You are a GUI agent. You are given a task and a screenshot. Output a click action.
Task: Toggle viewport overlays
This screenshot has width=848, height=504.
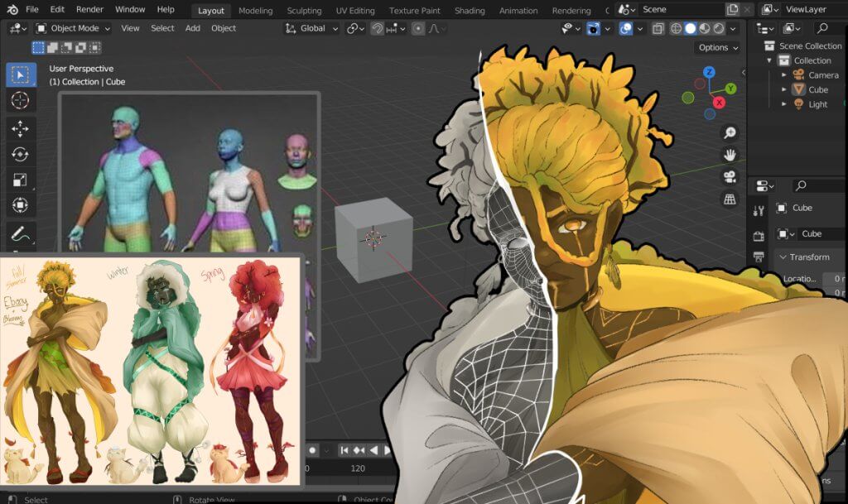[x=626, y=29]
